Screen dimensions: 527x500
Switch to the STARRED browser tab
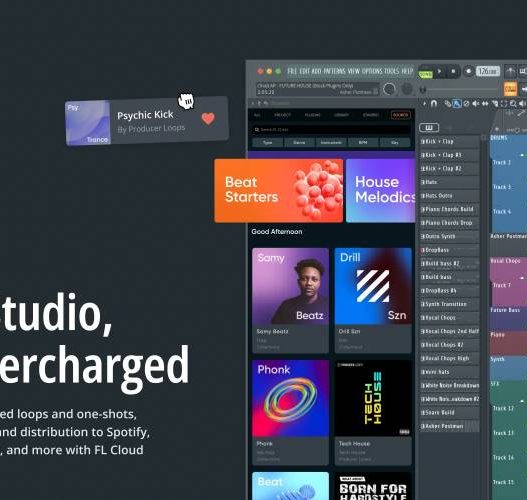tap(371, 115)
